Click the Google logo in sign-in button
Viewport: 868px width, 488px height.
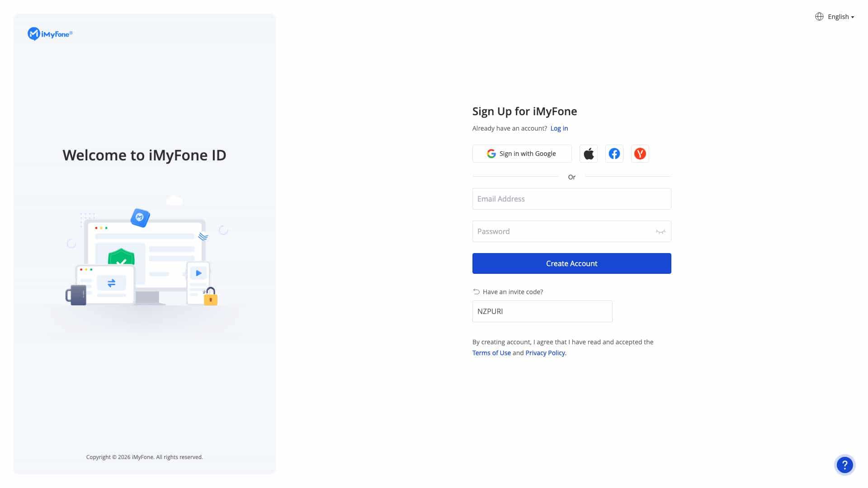tap(491, 154)
